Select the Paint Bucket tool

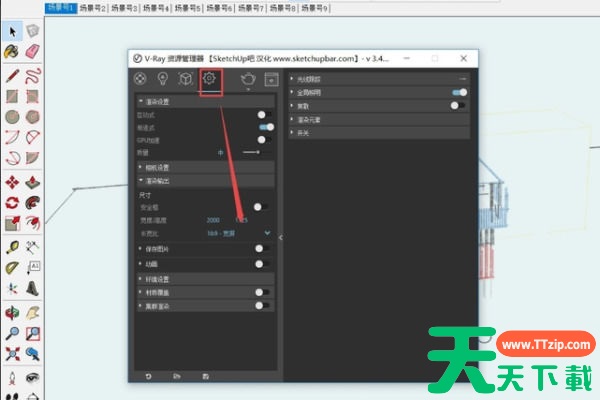(12, 51)
